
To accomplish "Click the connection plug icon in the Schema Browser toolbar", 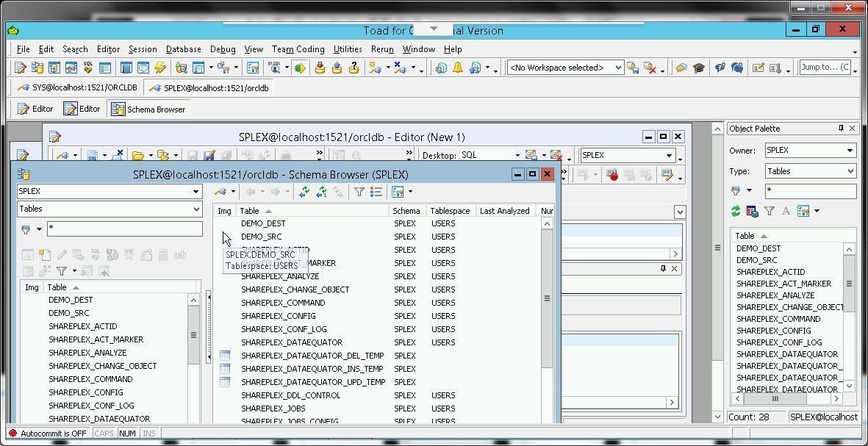I will point(221,192).
